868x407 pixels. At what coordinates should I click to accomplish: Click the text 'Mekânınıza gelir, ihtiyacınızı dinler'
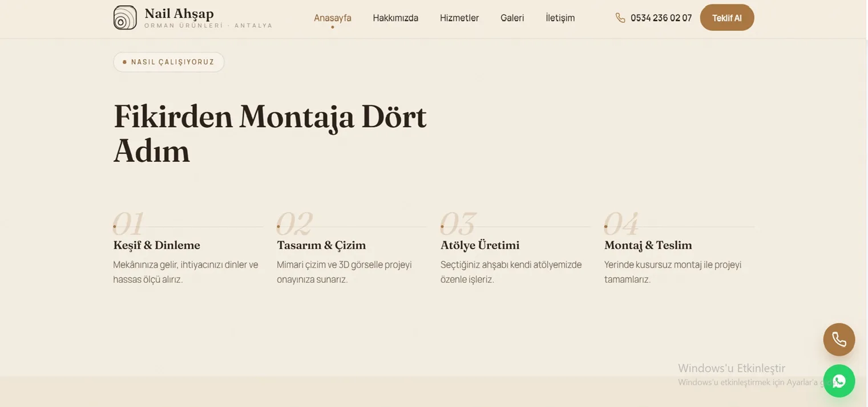pyautogui.click(x=179, y=264)
